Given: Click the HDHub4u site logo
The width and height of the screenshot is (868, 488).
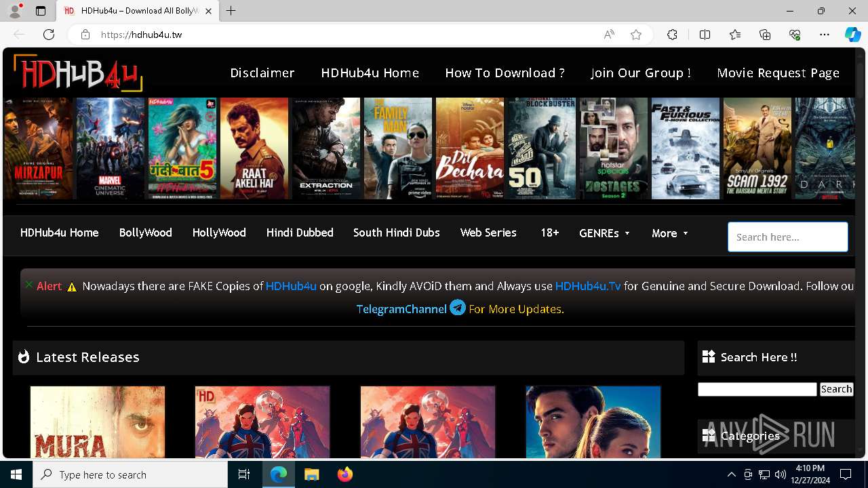Looking at the screenshot, I should point(77,73).
